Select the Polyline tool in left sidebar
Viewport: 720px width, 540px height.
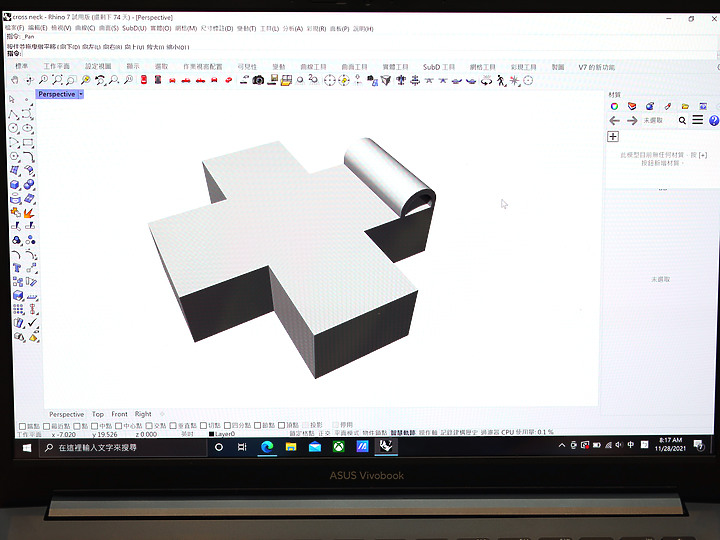click(x=13, y=114)
